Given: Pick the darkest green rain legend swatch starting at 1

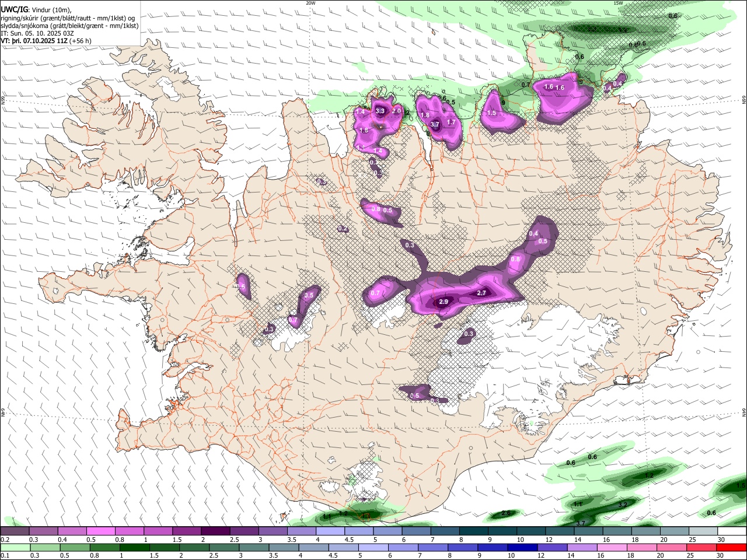Looking at the screenshot, I should click(x=134, y=548).
